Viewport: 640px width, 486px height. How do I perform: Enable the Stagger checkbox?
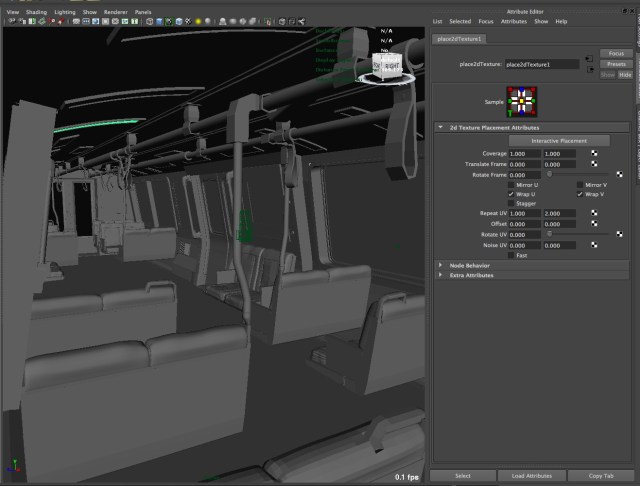coord(512,203)
